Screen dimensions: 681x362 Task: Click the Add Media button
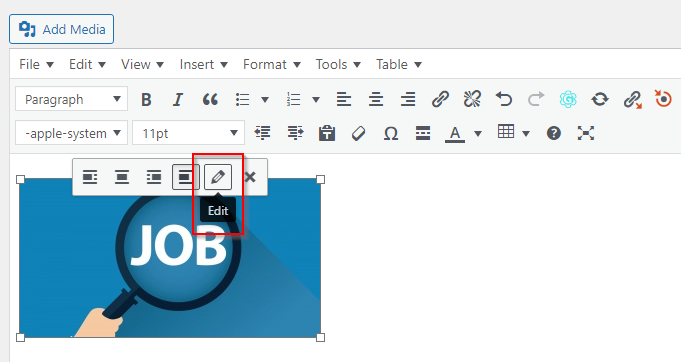[x=62, y=29]
